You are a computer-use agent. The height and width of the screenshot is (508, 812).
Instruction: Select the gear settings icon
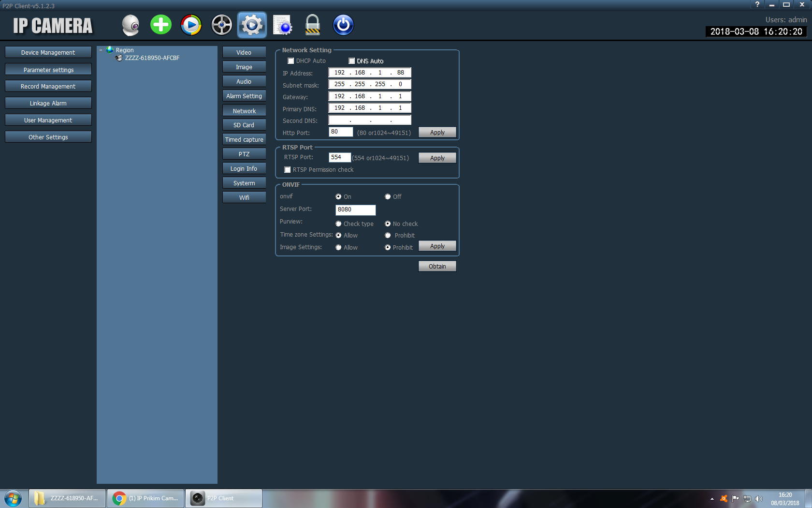click(252, 25)
